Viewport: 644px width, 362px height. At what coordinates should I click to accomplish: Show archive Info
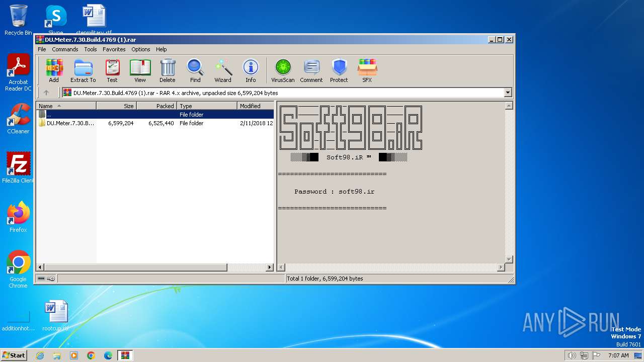pyautogui.click(x=251, y=70)
